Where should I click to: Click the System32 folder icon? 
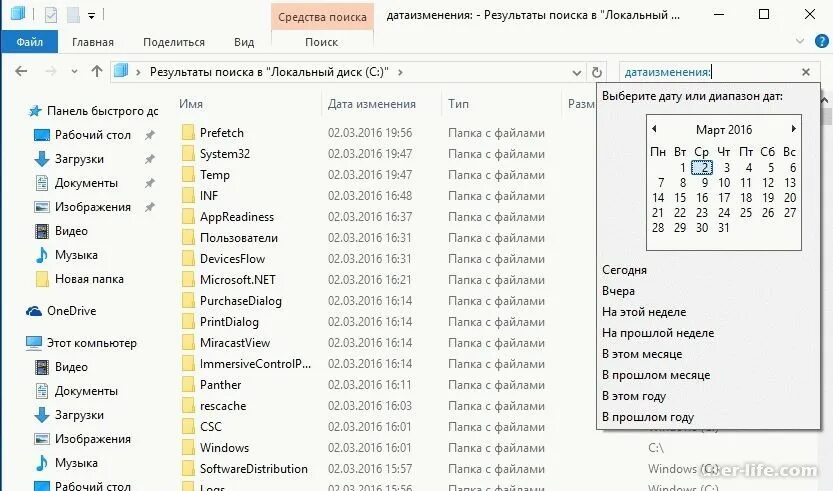point(188,154)
